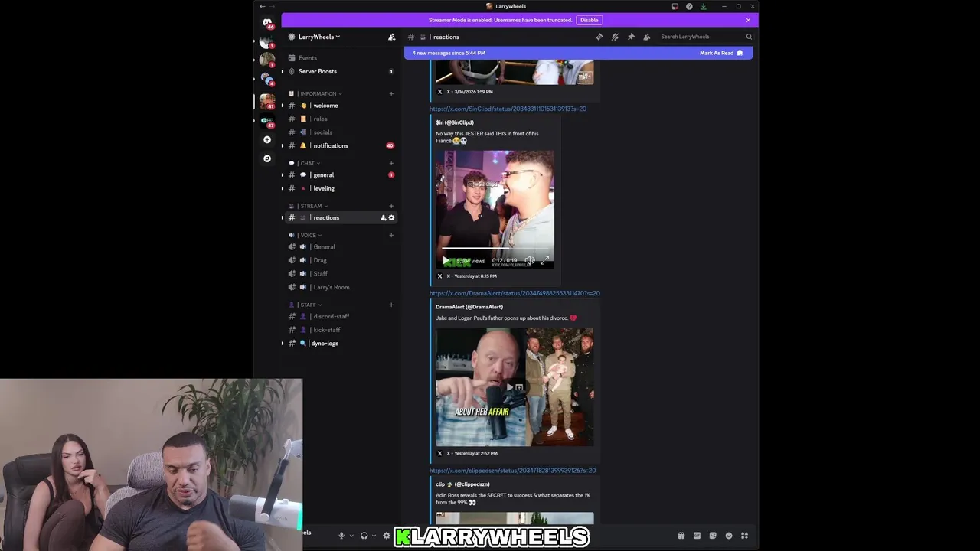Click the notification settings bell icon in header

point(615,37)
